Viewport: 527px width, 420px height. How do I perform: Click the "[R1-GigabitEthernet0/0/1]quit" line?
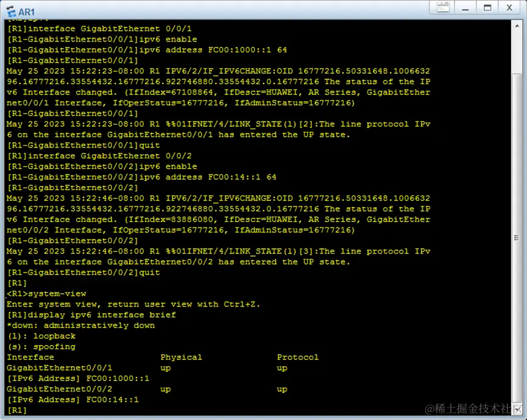tap(83, 145)
